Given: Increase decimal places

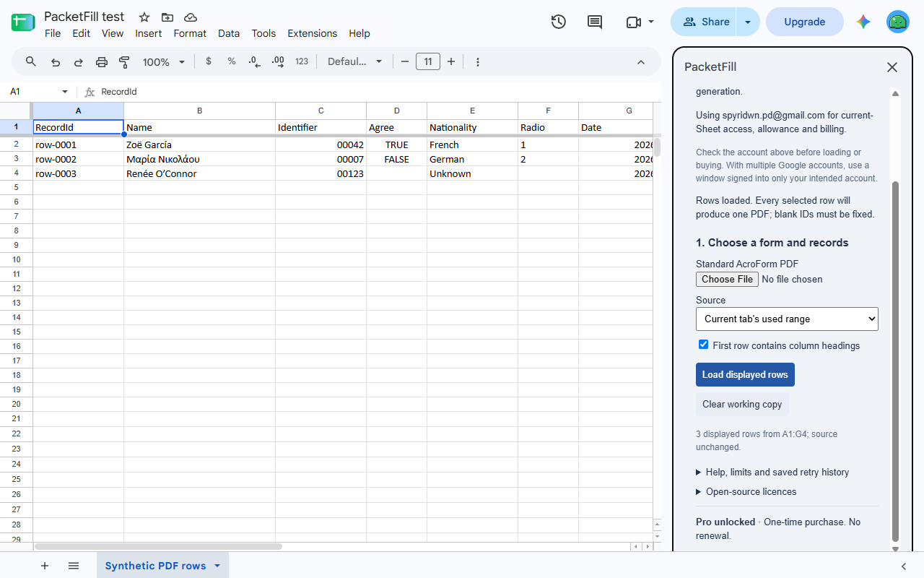Looking at the screenshot, I should pyautogui.click(x=278, y=62).
